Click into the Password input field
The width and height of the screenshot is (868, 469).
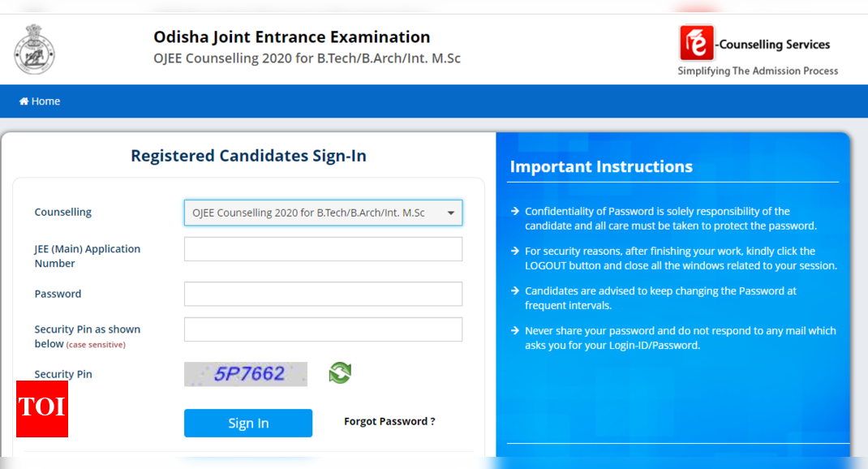pos(323,294)
